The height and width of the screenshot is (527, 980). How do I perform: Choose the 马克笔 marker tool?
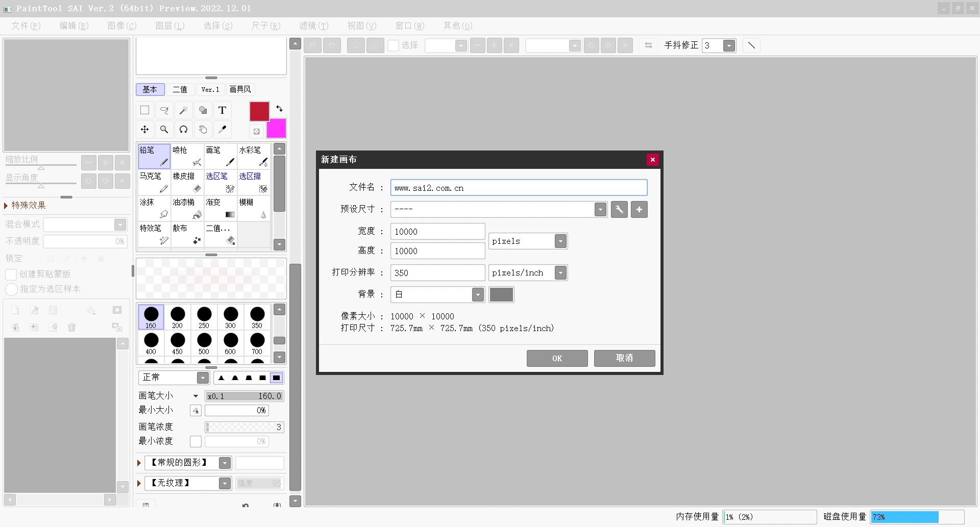click(154, 182)
